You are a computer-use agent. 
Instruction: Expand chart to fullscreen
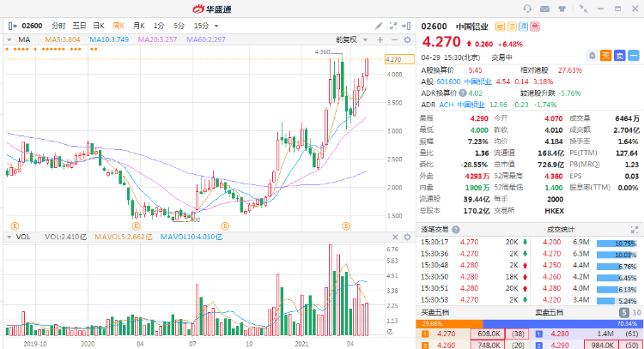(393, 26)
